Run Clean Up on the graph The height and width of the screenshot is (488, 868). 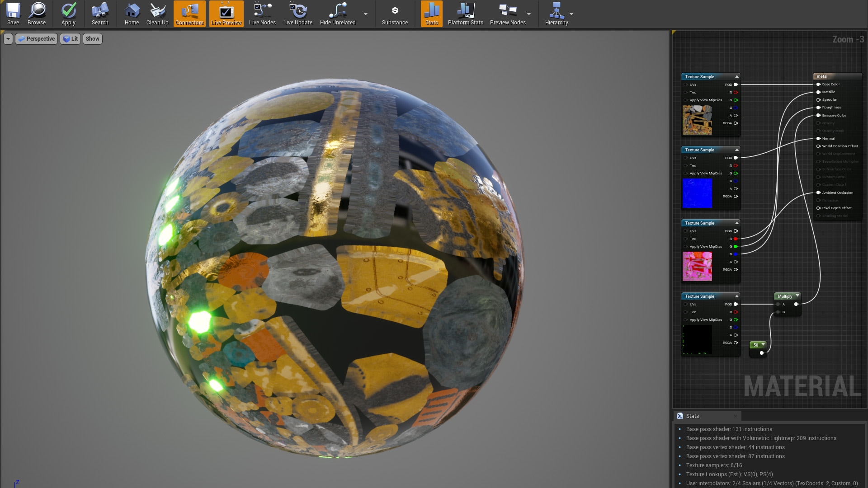[157, 14]
